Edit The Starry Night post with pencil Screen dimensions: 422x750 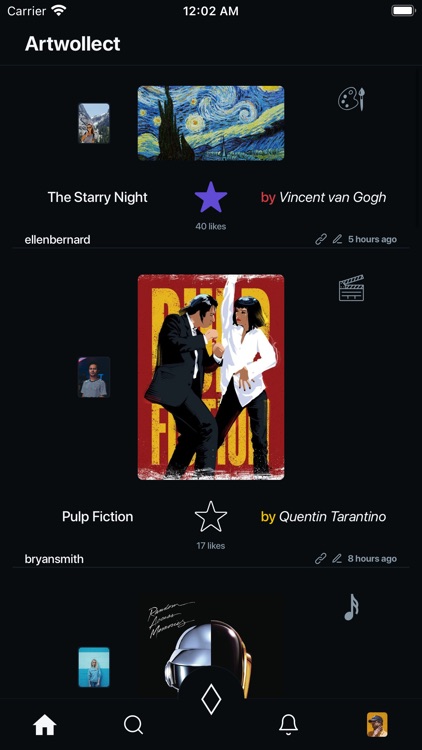pyautogui.click(x=337, y=239)
